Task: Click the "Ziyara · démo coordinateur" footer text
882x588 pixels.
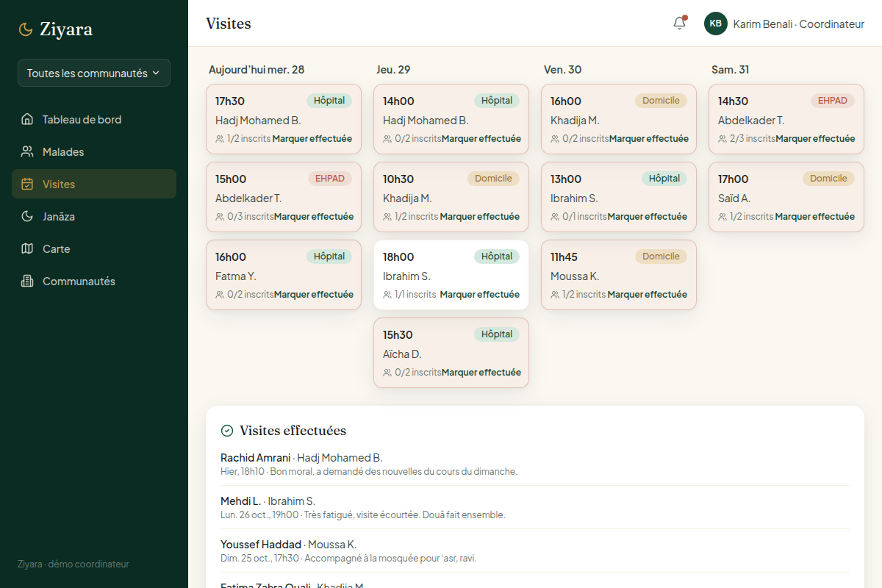Action: pyautogui.click(x=73, y=564)
